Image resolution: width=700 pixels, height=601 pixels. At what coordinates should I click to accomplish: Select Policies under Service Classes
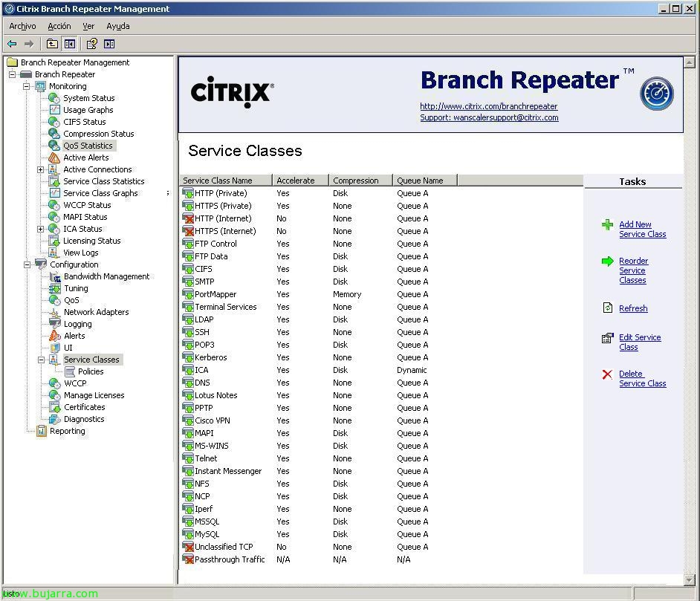tap(91, 371)
